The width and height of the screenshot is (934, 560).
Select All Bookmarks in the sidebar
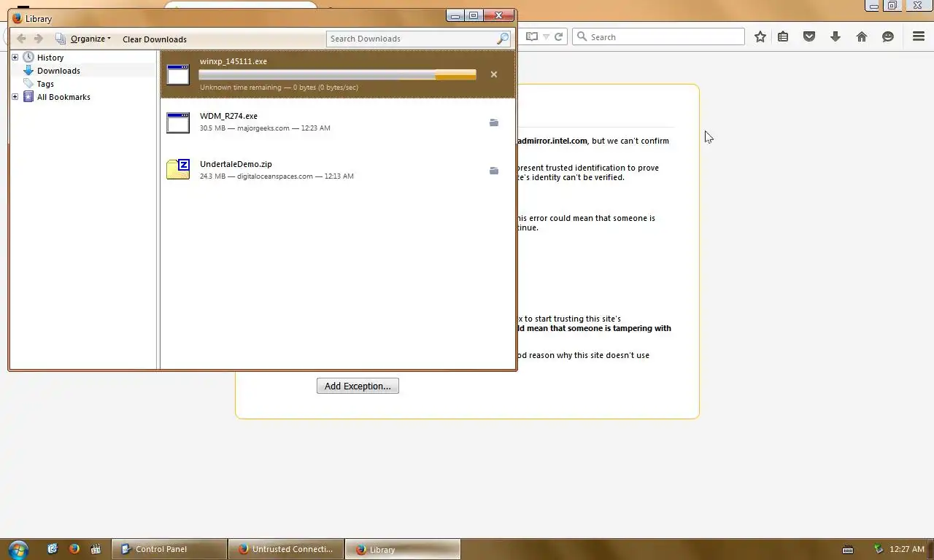[x=63, y=96]
